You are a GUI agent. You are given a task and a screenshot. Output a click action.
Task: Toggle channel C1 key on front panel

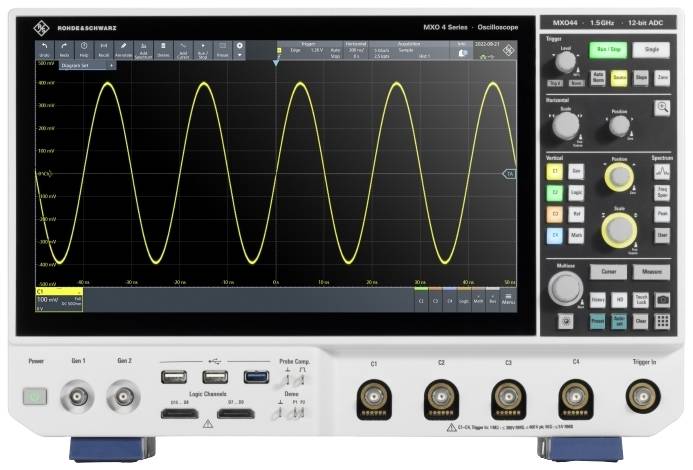tap(555, 171)
